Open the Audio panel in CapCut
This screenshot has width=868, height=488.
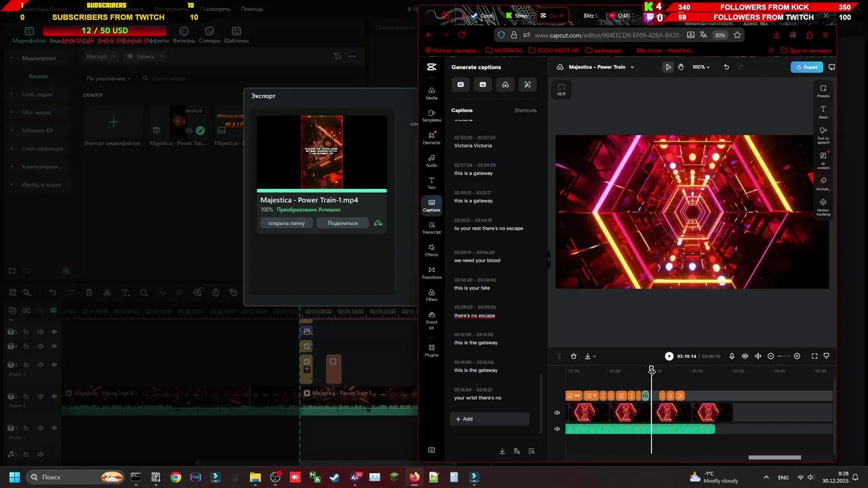431,161
